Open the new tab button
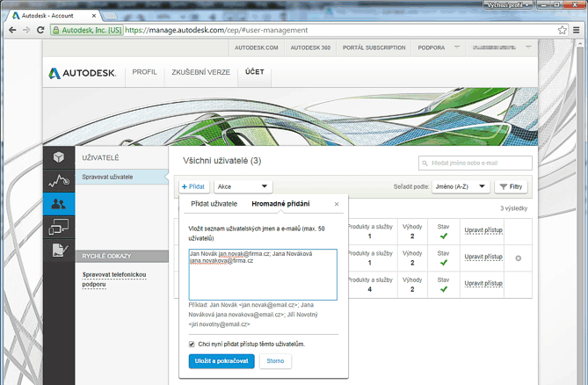 point(110,16)
